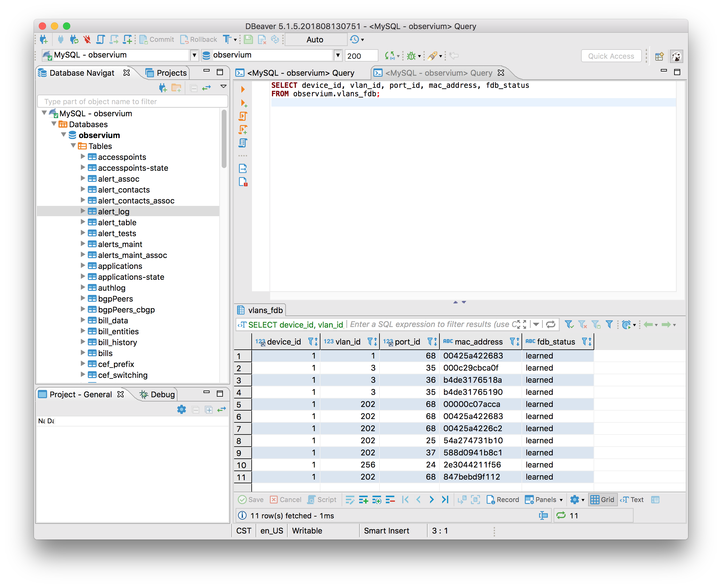Open the Panels dropdown menu
Viewport: 722px width, 588px height.
point(544,500)
